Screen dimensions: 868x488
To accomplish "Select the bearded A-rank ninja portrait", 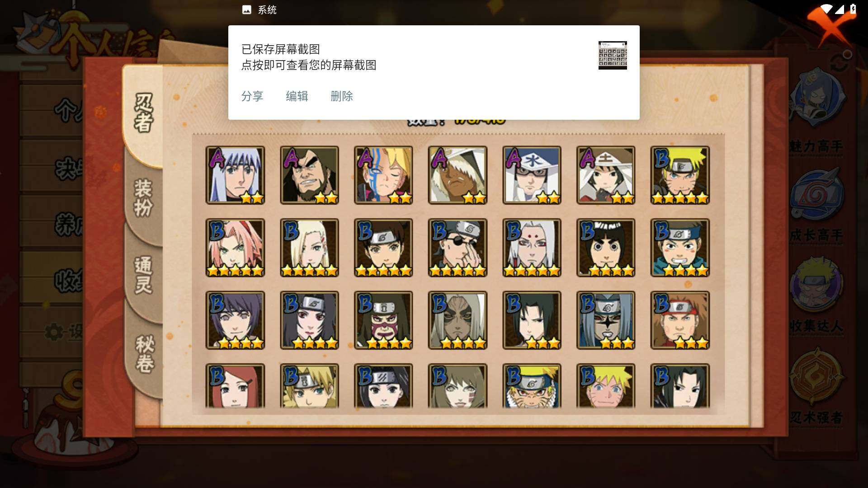I will [x=309, y=175].
